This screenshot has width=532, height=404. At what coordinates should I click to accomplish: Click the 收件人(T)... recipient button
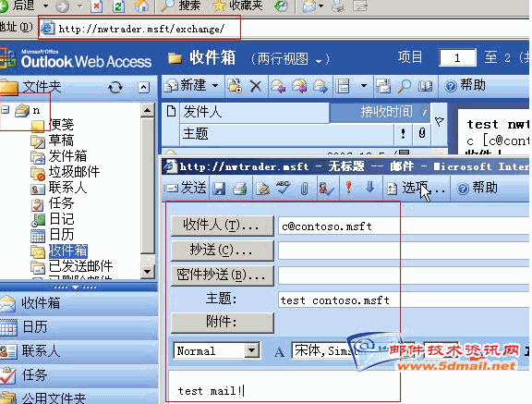223,226
